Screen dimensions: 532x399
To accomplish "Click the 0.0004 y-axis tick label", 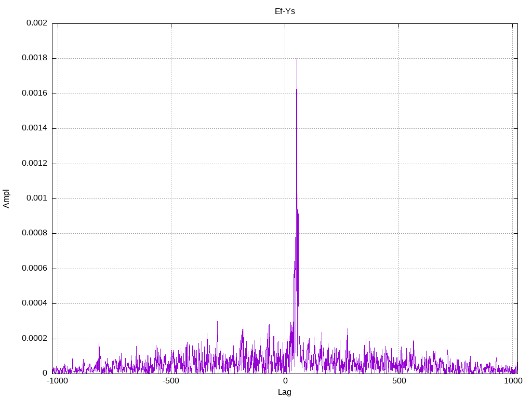I will pos(35,303).
